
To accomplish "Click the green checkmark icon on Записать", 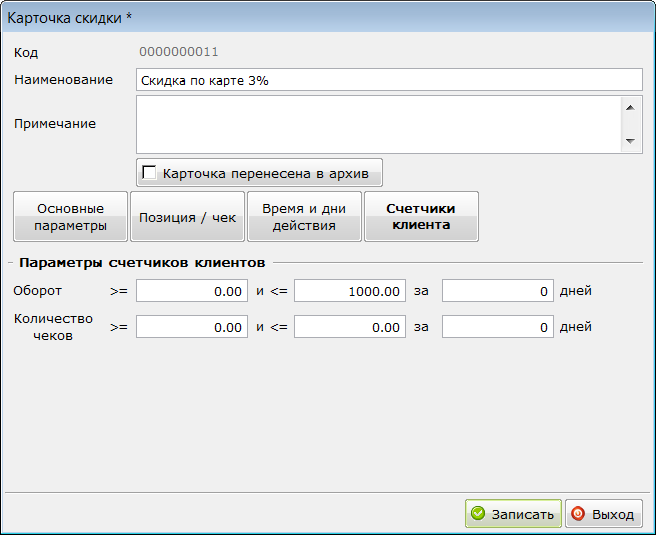I will click(477, 513).
